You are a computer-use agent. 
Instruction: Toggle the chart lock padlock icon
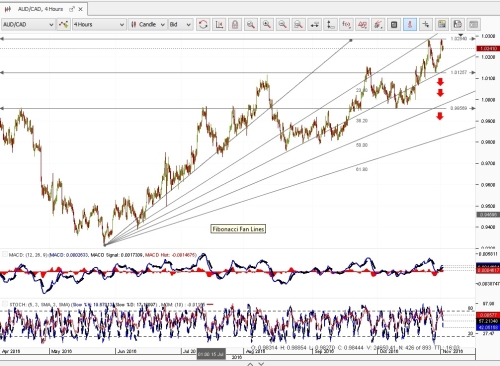[x=235, y=24]
